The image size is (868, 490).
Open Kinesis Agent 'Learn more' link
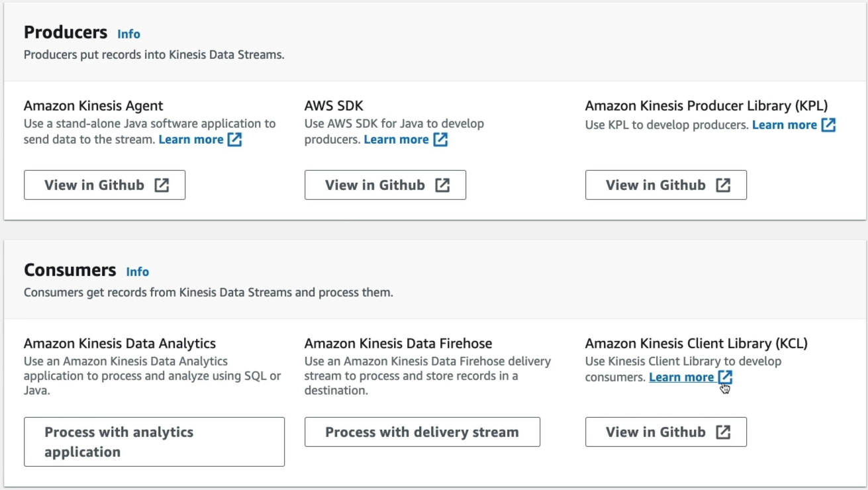pyautogui.click(x=191, y=140)
